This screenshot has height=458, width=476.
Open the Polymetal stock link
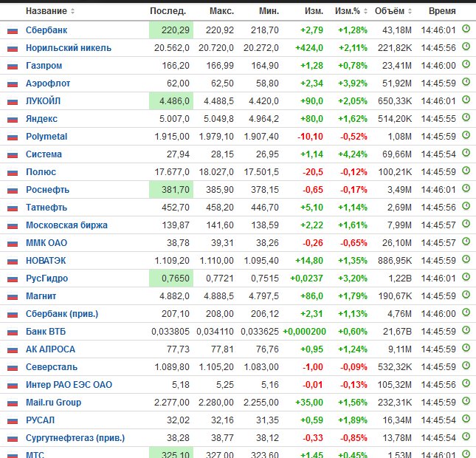46,137
